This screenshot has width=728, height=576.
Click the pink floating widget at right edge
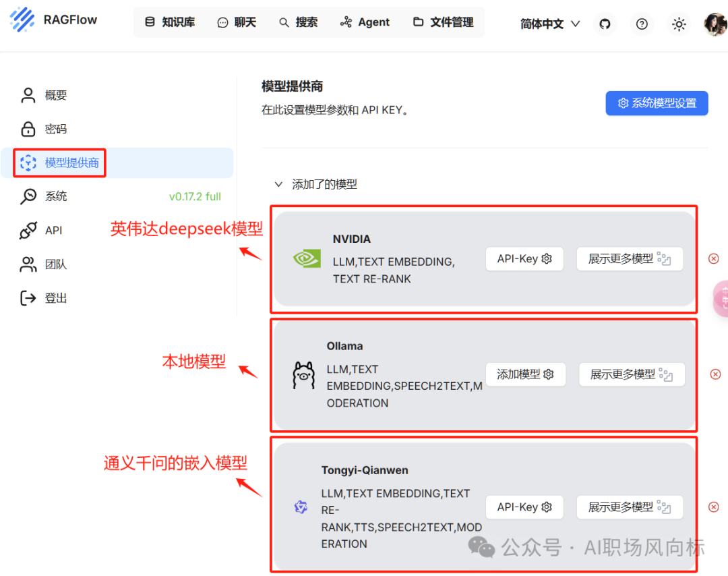click(721, 299)
